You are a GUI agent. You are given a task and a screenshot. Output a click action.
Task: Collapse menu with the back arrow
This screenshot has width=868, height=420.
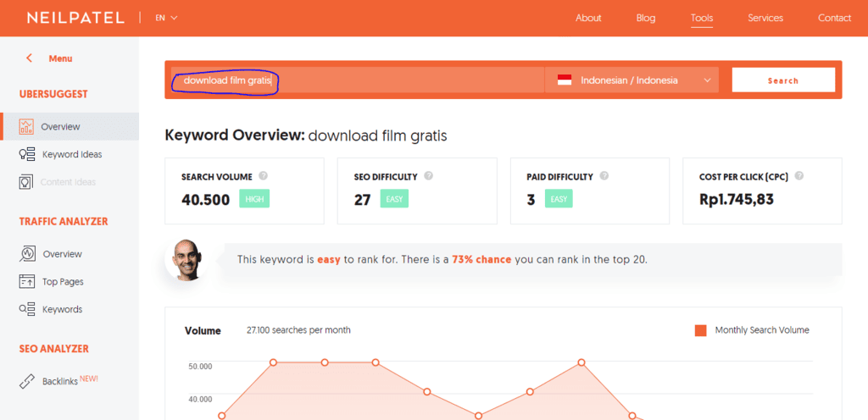coord(29,58)
